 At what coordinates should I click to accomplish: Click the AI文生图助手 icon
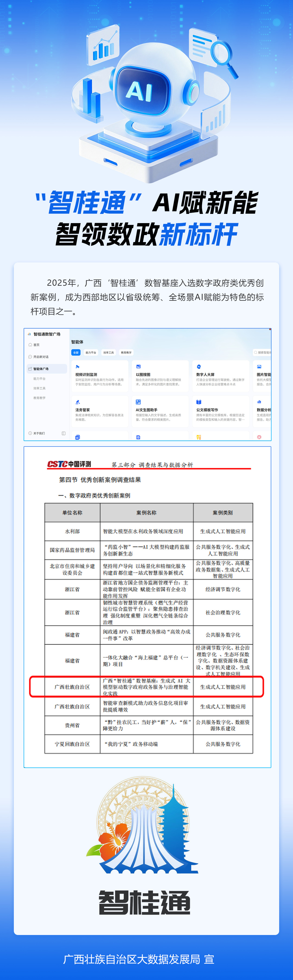click(138, 402)
